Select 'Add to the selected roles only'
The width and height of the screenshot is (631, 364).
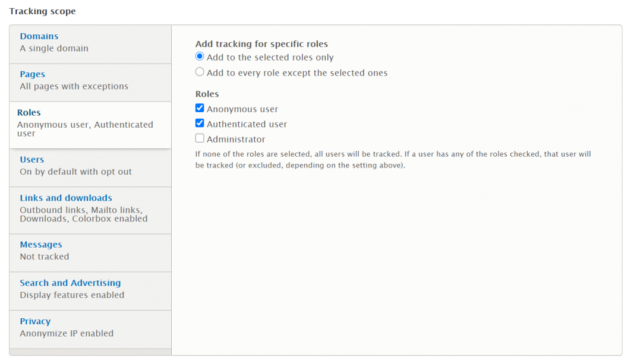pos(200,56)
